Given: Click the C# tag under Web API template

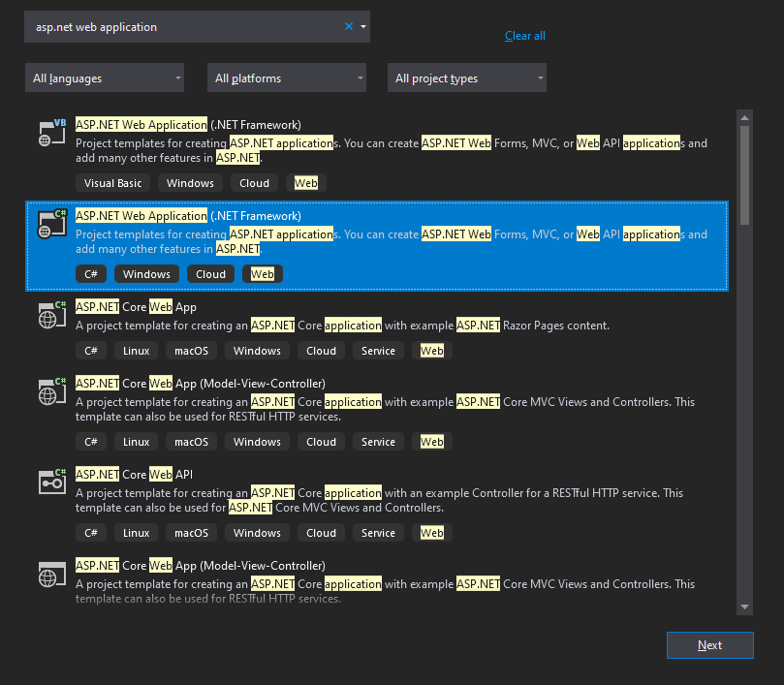Looking at the screenshot, I should click(90, 532).
